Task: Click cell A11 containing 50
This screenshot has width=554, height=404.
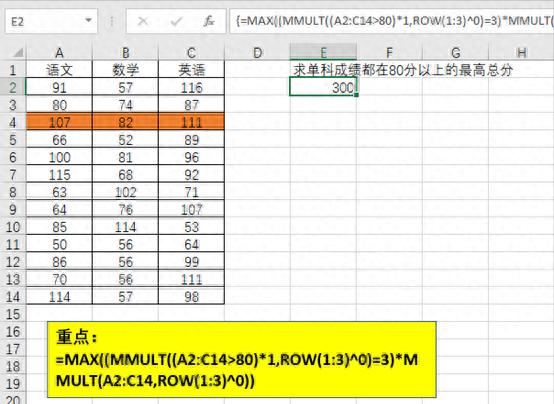Action: [x=59, y=244]
